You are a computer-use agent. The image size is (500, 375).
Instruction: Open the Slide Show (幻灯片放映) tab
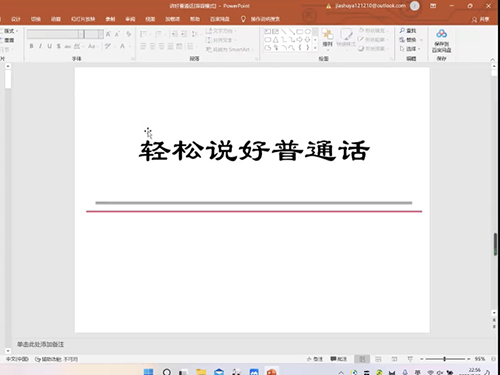tap(83, 19)
